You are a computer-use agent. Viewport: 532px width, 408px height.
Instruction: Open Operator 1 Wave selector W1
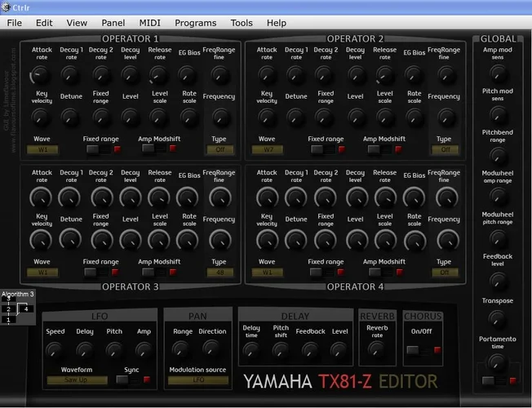click(43, 149)
